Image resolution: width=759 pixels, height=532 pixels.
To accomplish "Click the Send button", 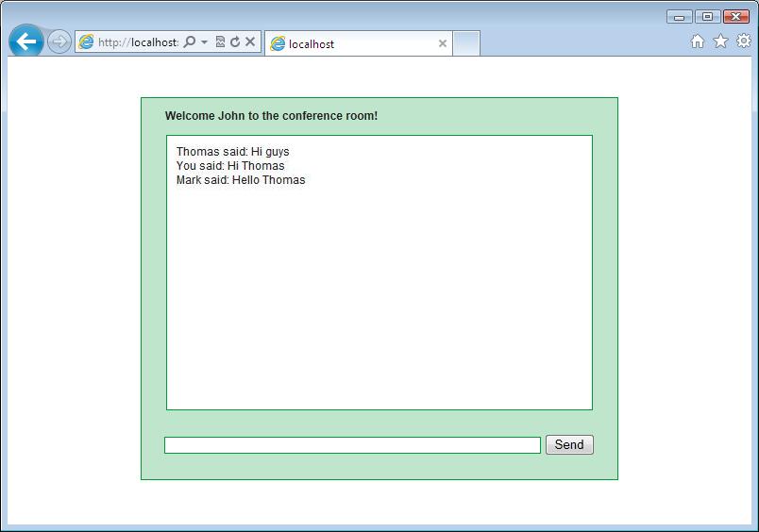I will 569,444.
